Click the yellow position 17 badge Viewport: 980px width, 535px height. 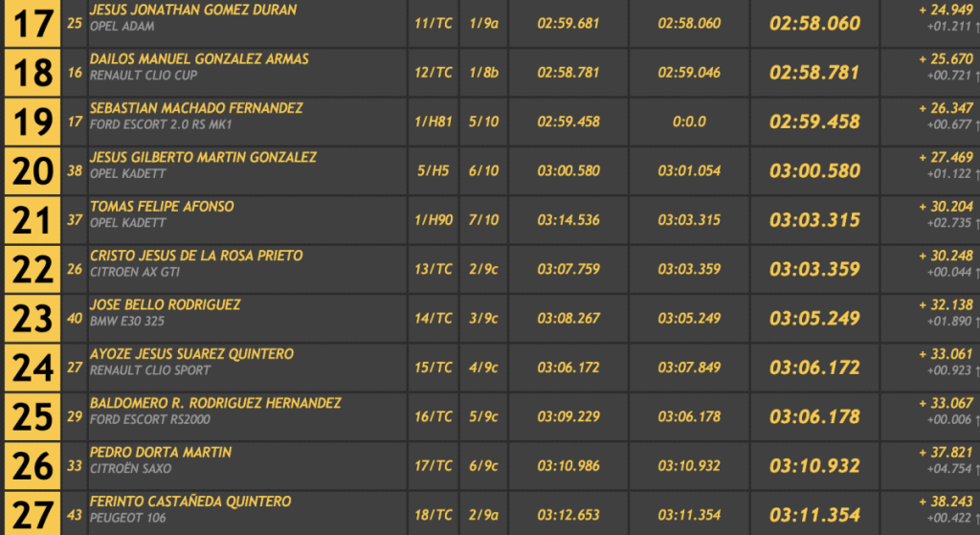coord(33,24)
